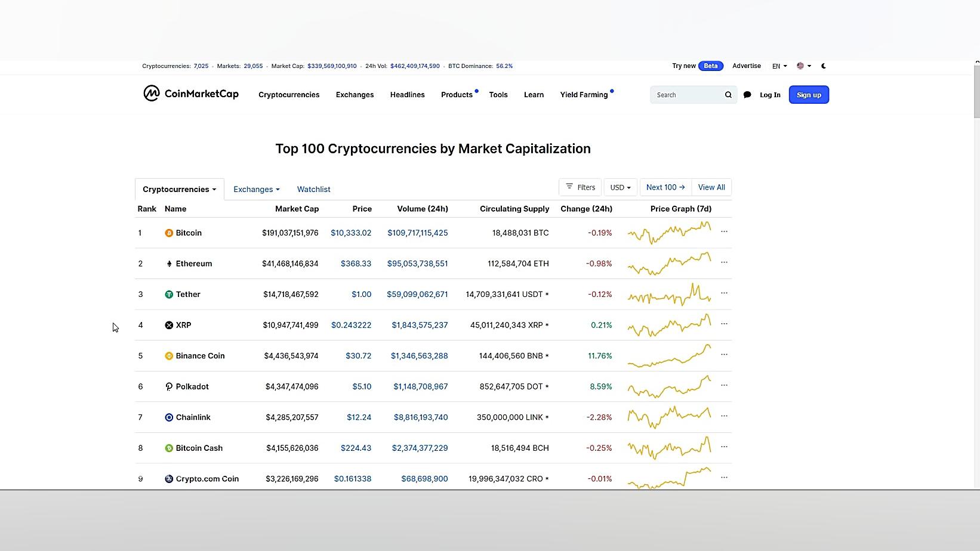Viewport: 980px width, 551px height.
Task: Open the EN language dropdown
Action: click(x=779, y=66)
